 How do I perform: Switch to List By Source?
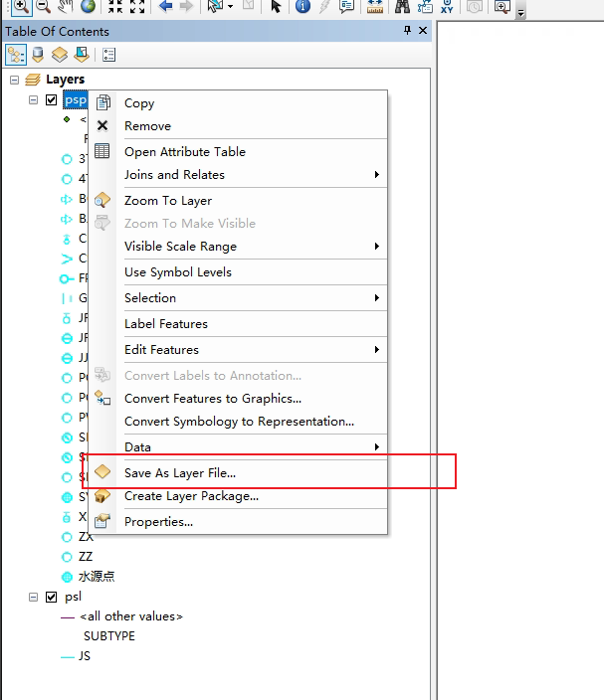(x=38, y=55)
